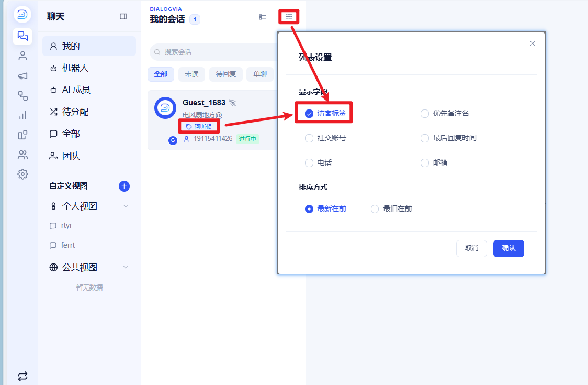
Task: Uncheck the 访客标签 display field
Action: tap(309, 114)
